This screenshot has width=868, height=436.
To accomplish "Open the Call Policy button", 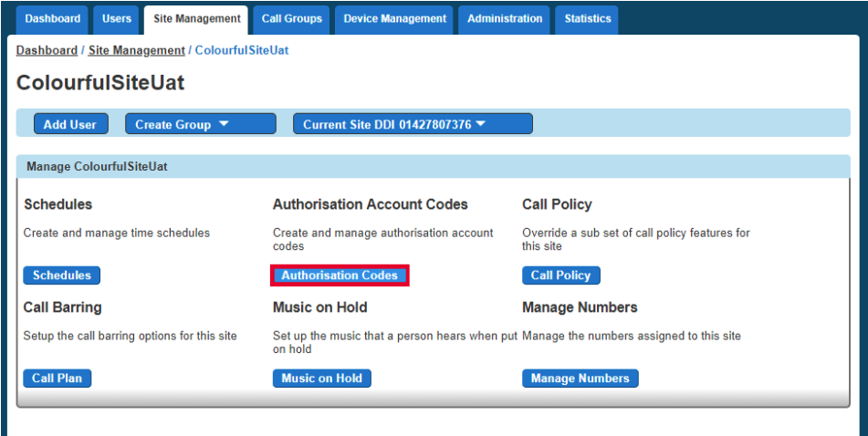I will [x=560, y=275].
